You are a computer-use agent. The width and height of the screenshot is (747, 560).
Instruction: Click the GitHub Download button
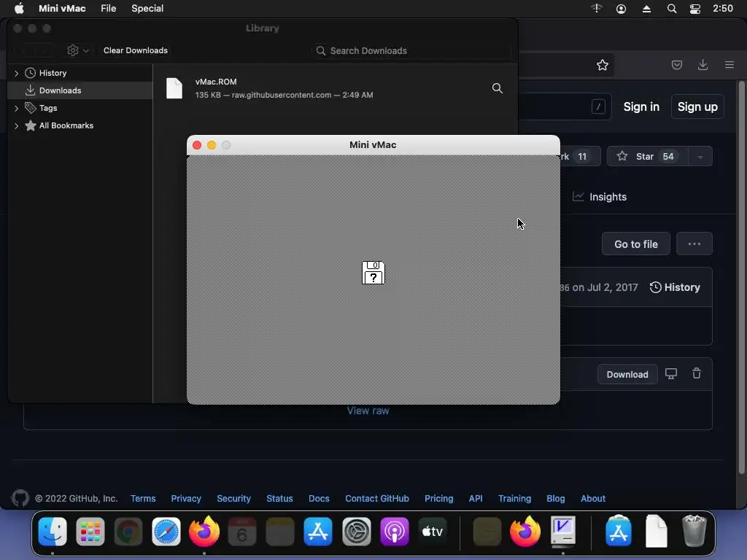(627, 374)
